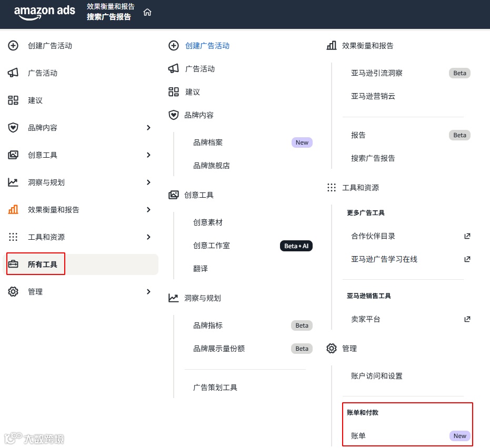The height and width of the screenshot is (448, 490).
Task: Click shield icon in middle column 品牌内容
Action: tap(174, 115)
